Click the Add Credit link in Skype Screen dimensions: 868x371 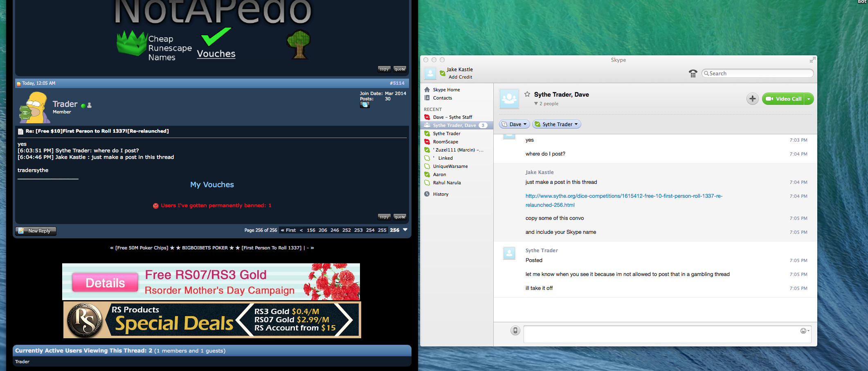tap(460, 77)
